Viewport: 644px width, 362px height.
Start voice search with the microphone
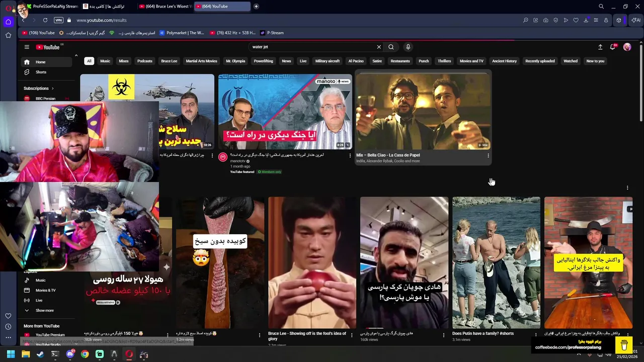tap(408, 47)
